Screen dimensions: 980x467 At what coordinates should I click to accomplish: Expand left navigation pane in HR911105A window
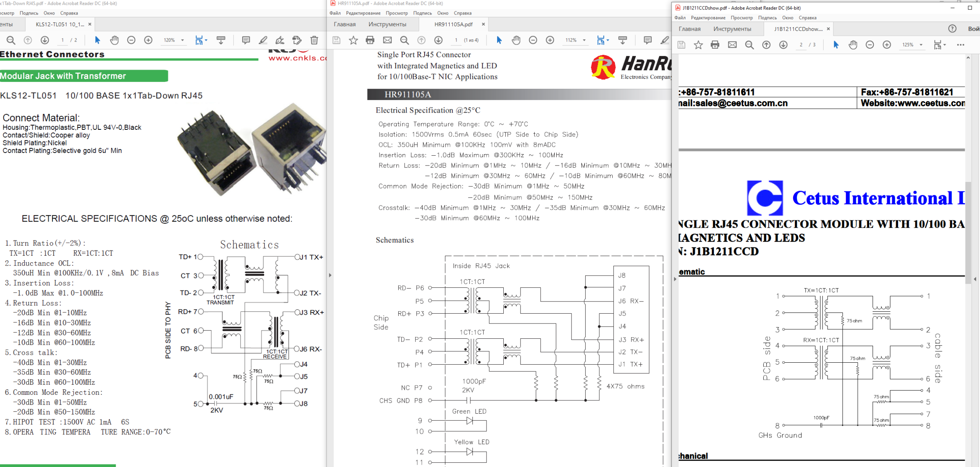[x=330, y=275]
